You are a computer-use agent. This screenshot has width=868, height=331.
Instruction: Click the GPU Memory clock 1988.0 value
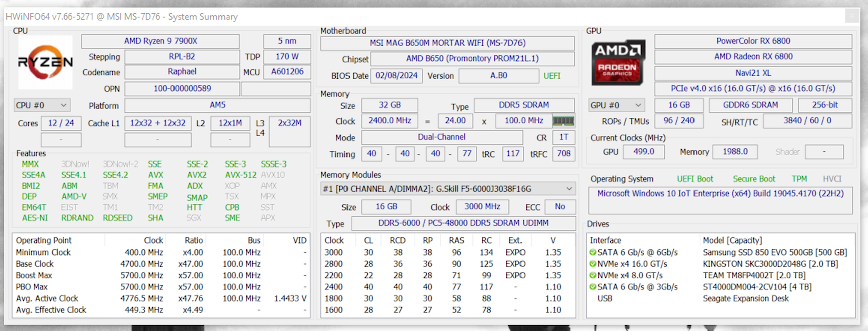[735, 152]
